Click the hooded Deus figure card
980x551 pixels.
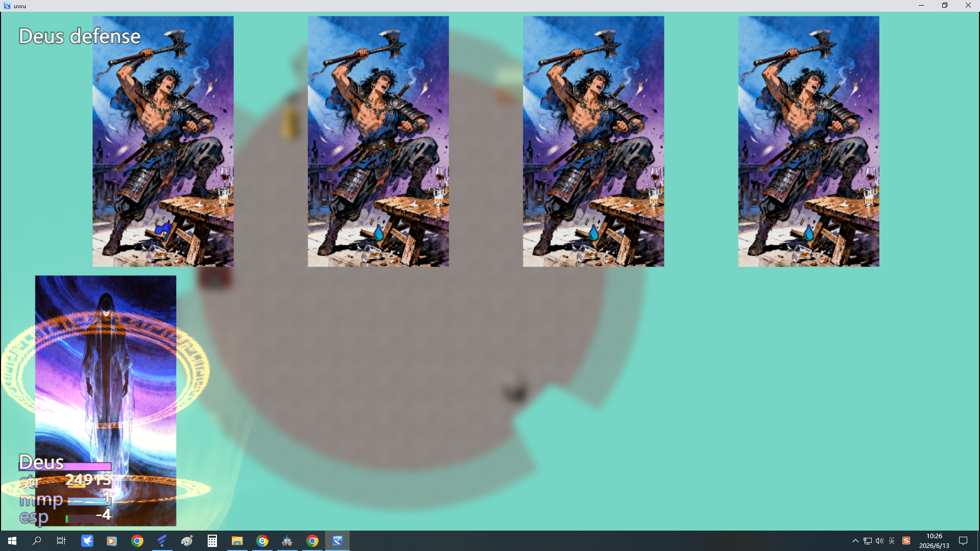pos(106,400)
